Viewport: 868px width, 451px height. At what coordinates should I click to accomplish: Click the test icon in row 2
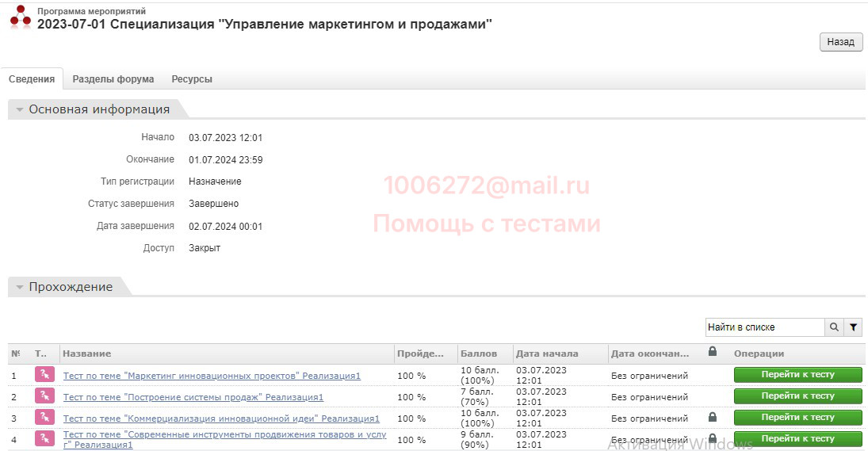point(44,396)
